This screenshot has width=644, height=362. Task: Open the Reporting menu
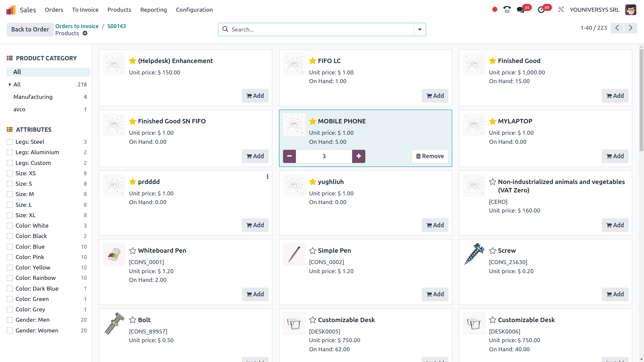pos(153,10)
